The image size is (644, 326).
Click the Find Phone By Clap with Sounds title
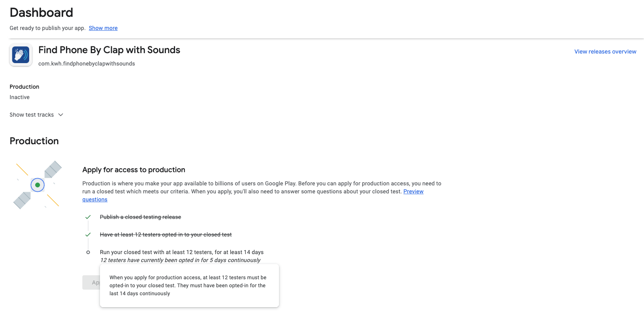109,50
